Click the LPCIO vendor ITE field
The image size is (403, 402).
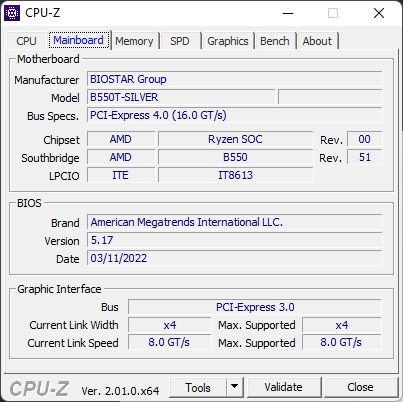tap(121, 175)
